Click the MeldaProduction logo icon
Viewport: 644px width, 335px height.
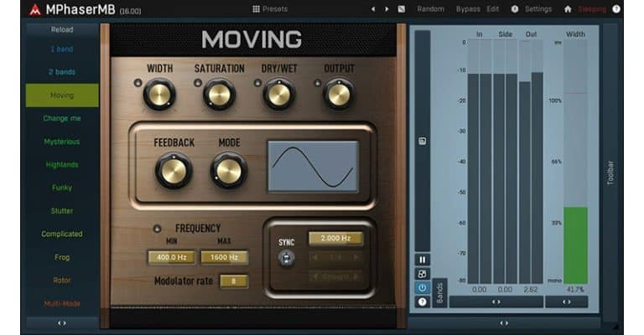[35, 9]
